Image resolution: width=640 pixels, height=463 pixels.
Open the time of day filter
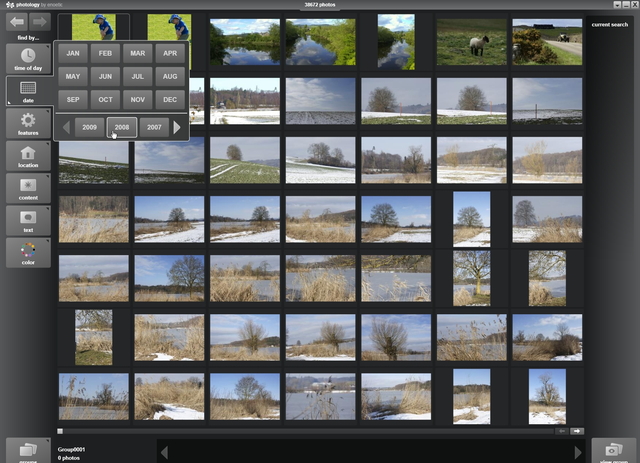click(28, 58)
